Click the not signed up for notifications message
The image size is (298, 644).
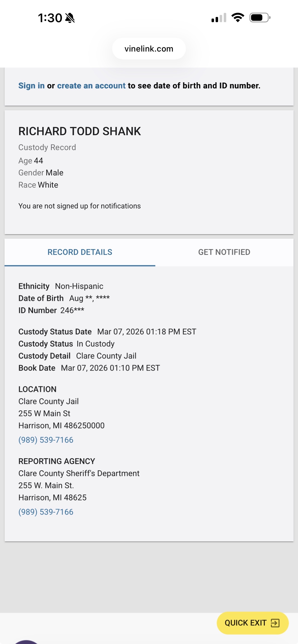pos(80,206)
